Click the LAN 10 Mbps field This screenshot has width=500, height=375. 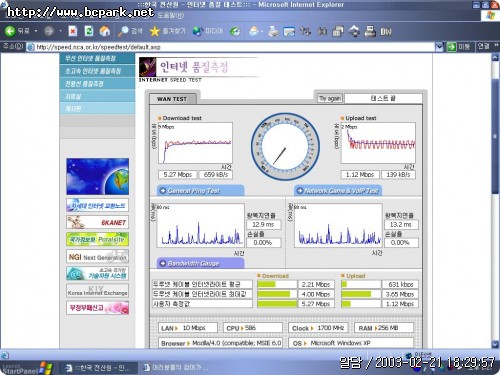tap(188, 328)
